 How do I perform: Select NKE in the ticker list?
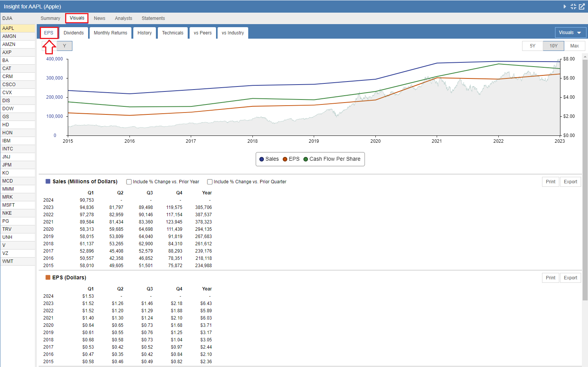[x=18, y=213]
